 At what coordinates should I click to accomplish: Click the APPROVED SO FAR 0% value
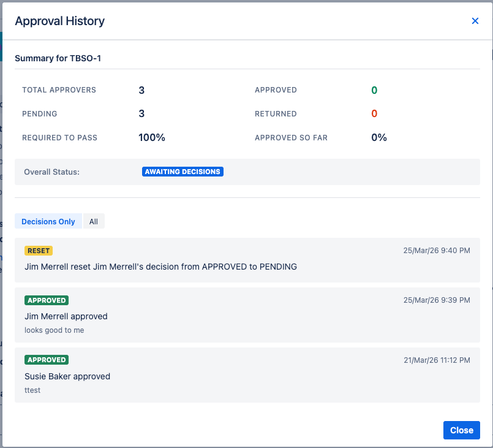378,138
